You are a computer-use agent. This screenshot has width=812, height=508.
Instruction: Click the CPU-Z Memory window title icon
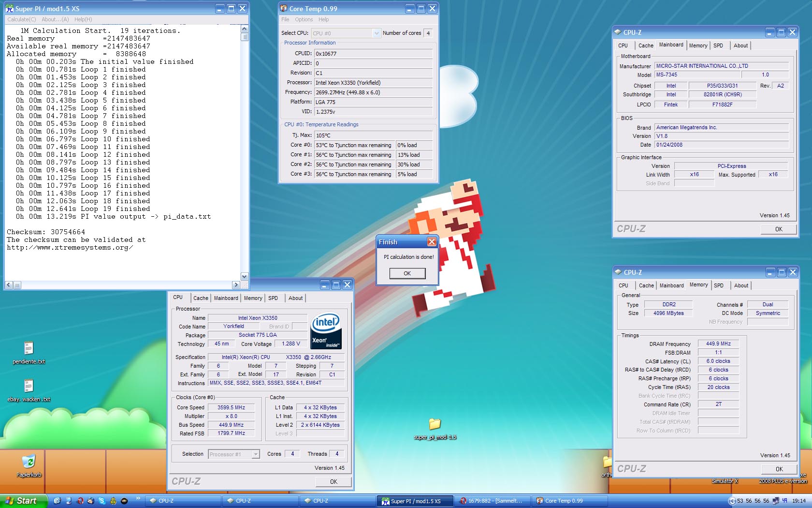point(618,272)
